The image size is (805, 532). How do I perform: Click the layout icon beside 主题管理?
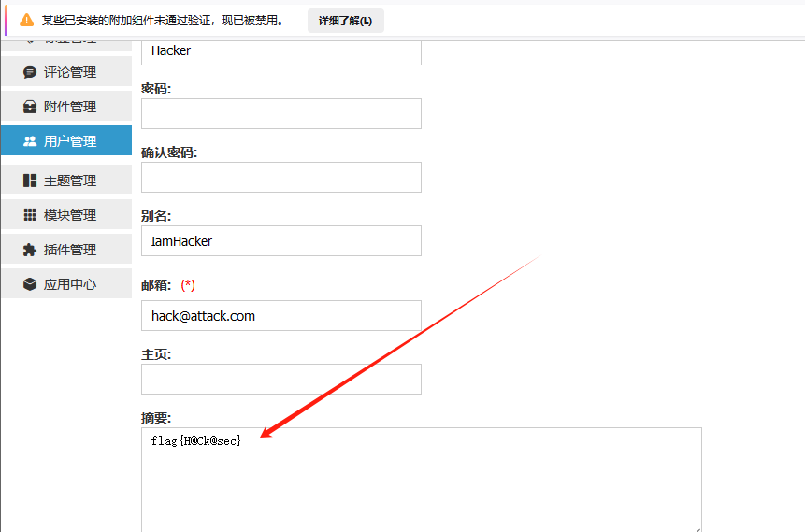click(30, 180)
